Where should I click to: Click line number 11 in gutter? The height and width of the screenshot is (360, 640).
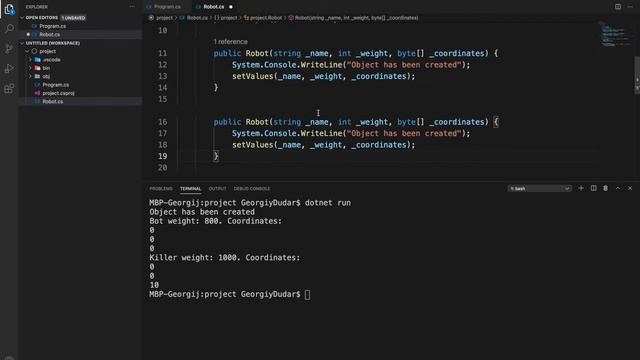[162, 53]
